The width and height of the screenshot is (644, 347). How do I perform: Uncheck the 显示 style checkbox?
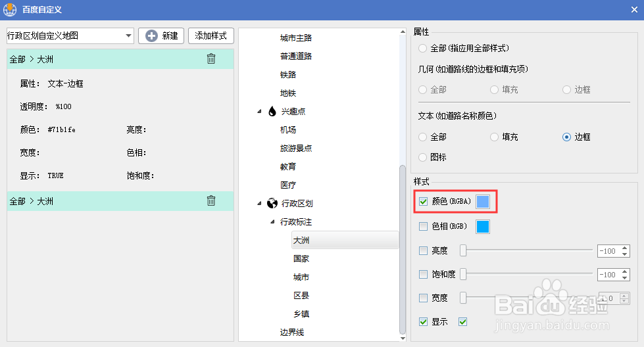click(424, 321)
